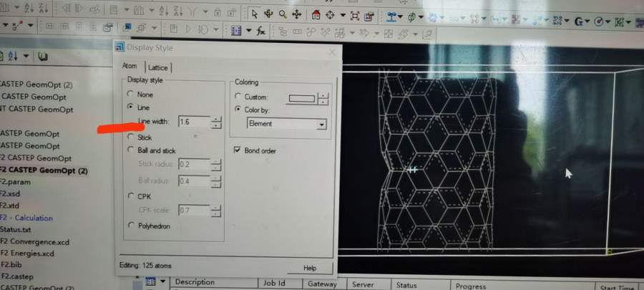Screen dimensions: 644x290
Task: Open F2.xsd in project tree
Action: pos(10,193)
